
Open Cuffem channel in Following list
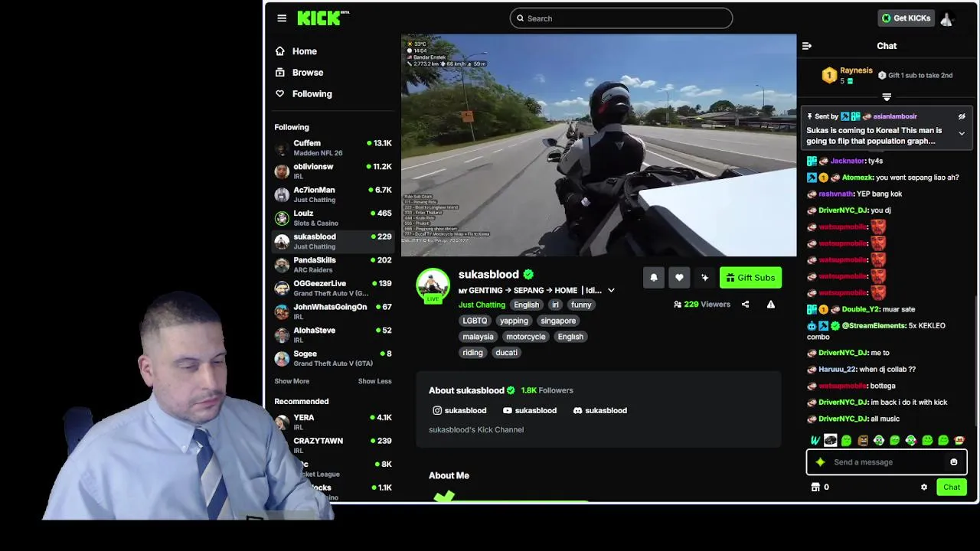333,148
